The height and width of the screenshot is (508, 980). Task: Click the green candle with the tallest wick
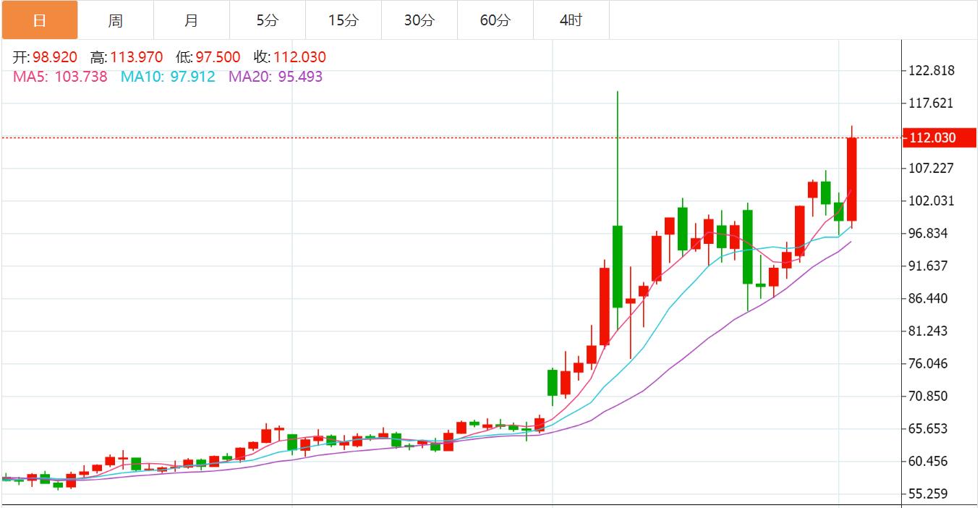618,266
